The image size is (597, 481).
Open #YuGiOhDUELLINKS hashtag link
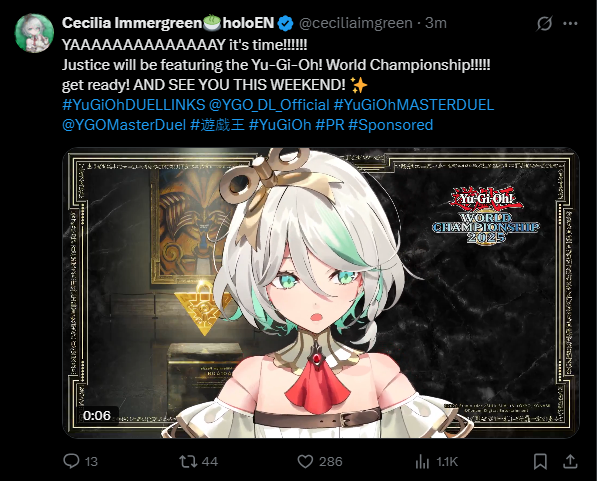134,105
